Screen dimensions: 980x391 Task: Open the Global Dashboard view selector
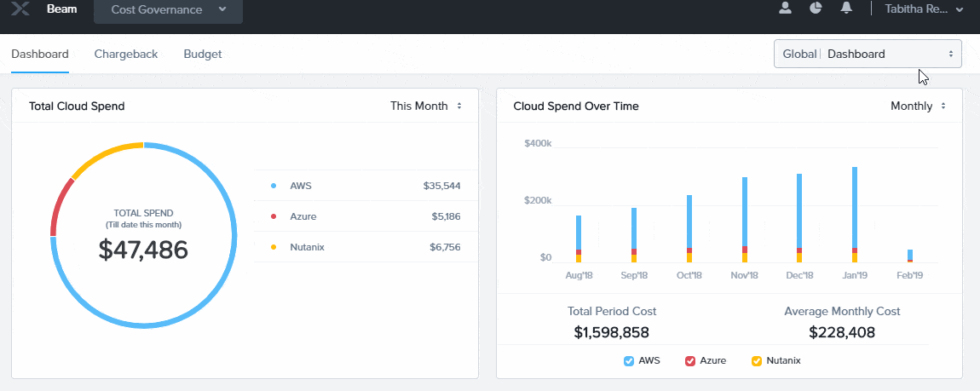point(868,54)
